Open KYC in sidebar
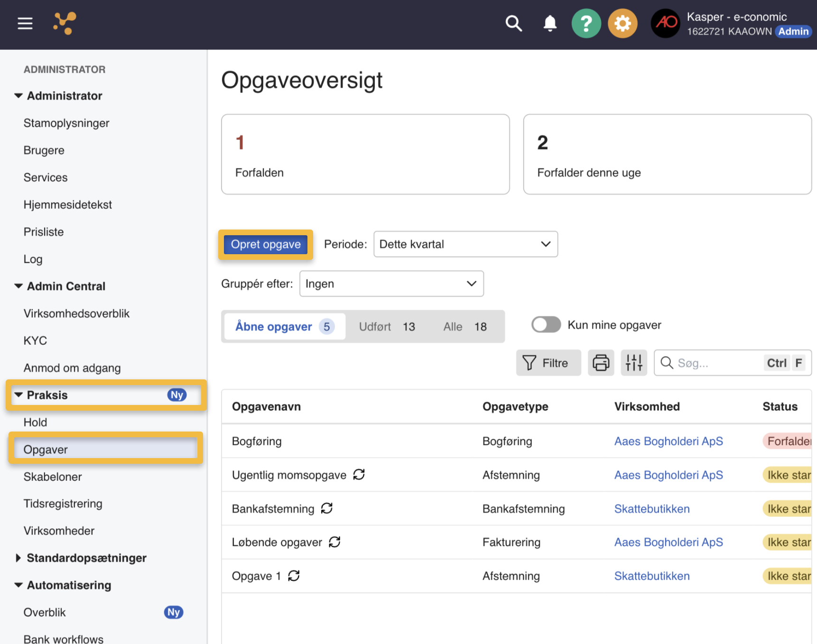This screenshot has width=817, height=644. pos(35,340)
